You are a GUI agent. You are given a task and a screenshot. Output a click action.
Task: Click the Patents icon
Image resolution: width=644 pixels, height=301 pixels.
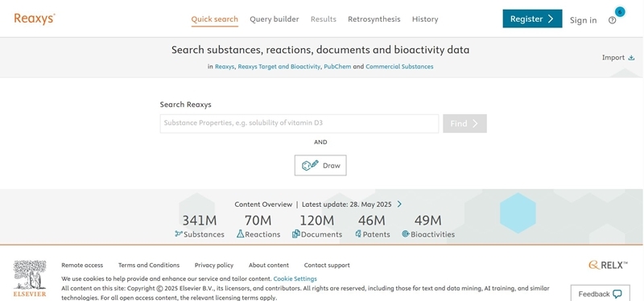(358, 234)
